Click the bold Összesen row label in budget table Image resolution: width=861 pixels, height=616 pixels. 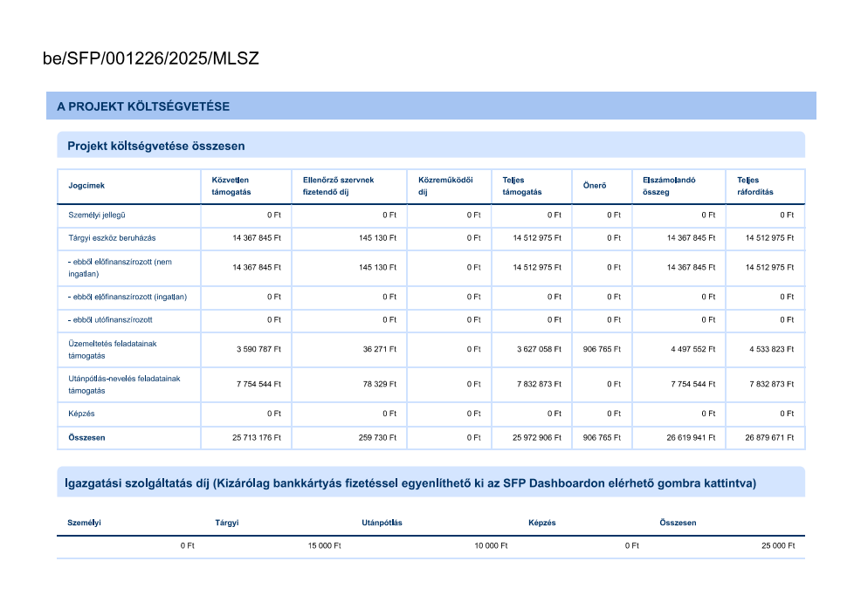[86, 438]
